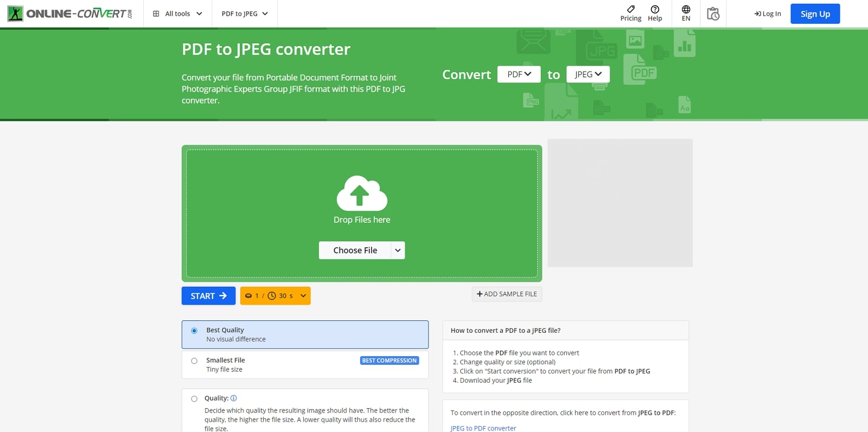Select the Best Quality radio option

coord(194,331)
